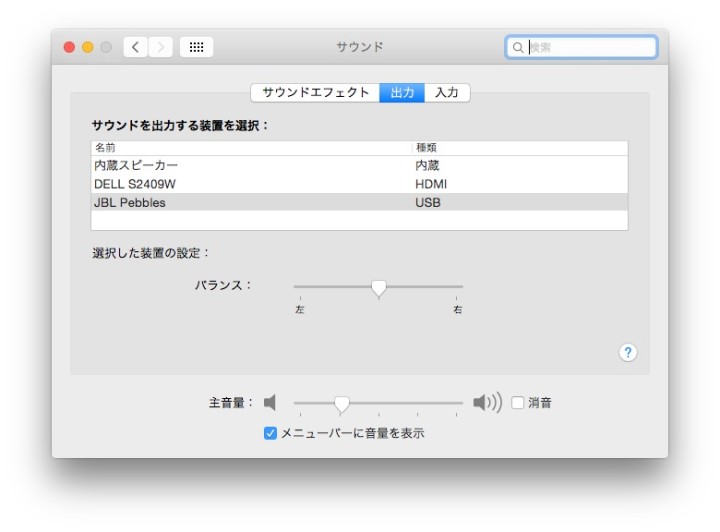This screenshot has height=532, width=720.
Task: Click the back navigation arrow
Action: pyautogui.click(x=136, y=47)
